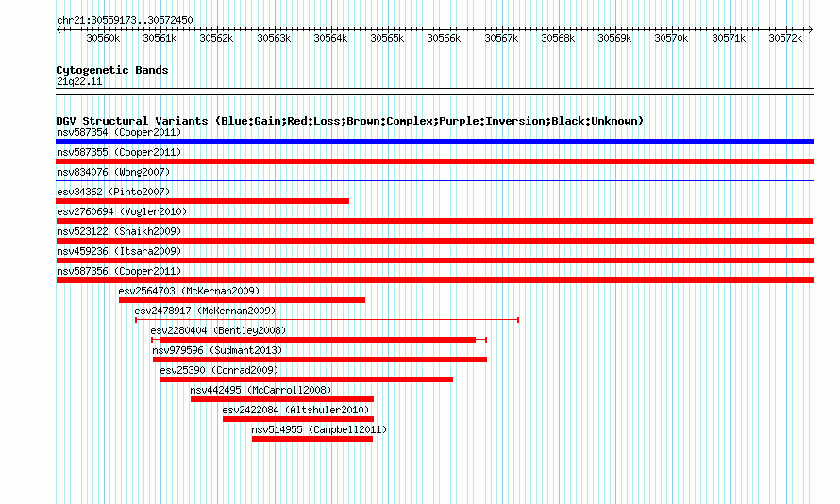
Task: Click the 30564k ruler tick label
Action: (x=330, y=38)
